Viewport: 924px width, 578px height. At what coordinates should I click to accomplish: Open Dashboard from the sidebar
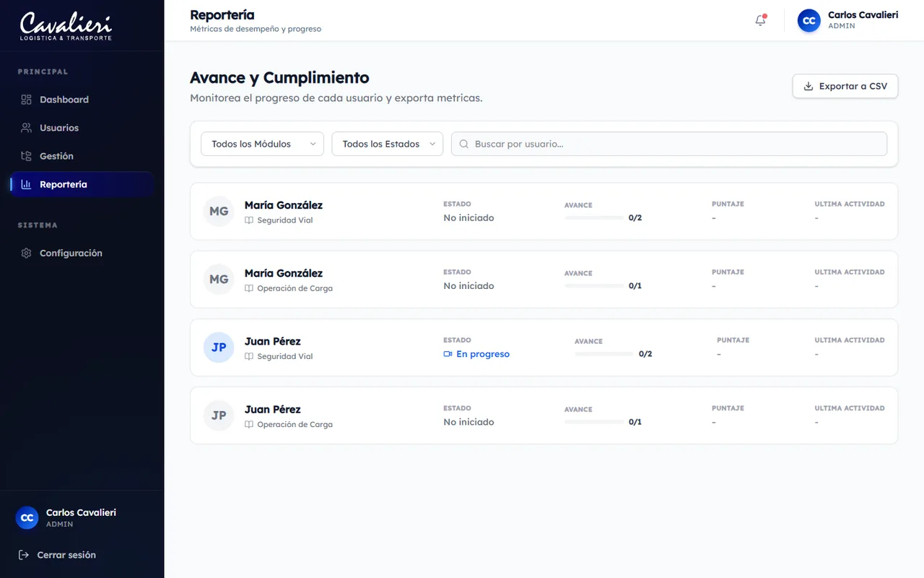click(82, 100)
